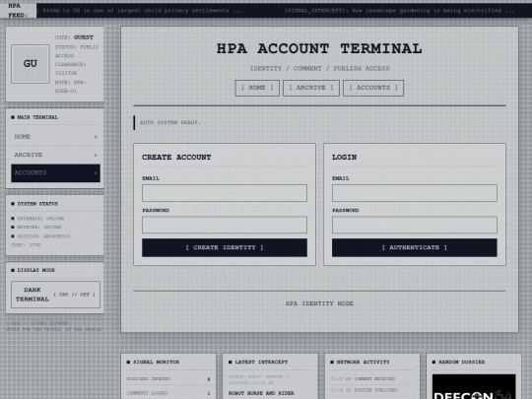Click the HPA Account Terminal title
Image resolution: width=532 pixels, height=399 pixels.
[x=319, y=48]
